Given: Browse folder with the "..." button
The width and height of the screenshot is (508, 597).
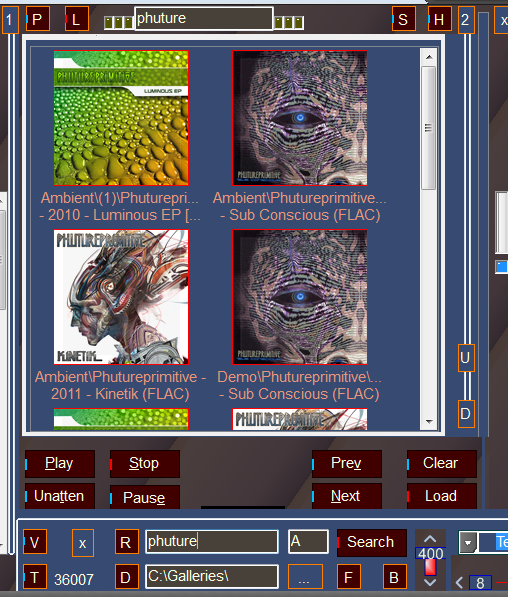Looking at the screenshot, I should 305,576.
